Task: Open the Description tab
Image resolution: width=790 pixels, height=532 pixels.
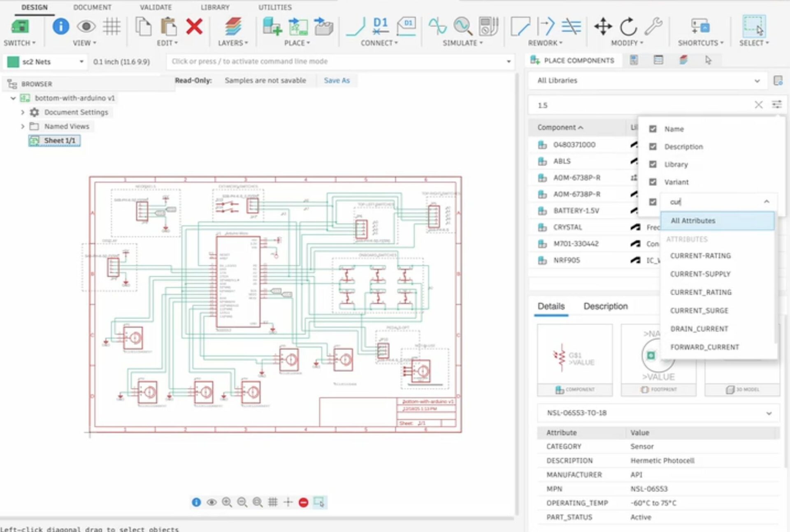Action: (x=605, y=306)
